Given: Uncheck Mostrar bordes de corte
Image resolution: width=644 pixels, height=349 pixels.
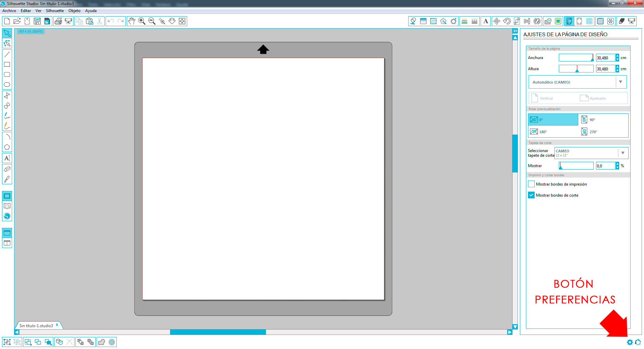Looking at the screenshot, I should coord(531,195).
